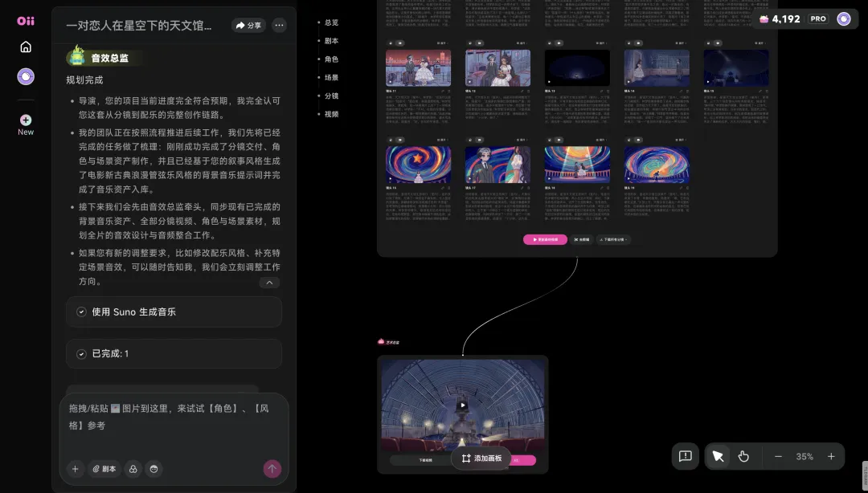Select the hand pan tool
Image resolution: width=868 pixels, height=493 pixels.
[743, 457]
